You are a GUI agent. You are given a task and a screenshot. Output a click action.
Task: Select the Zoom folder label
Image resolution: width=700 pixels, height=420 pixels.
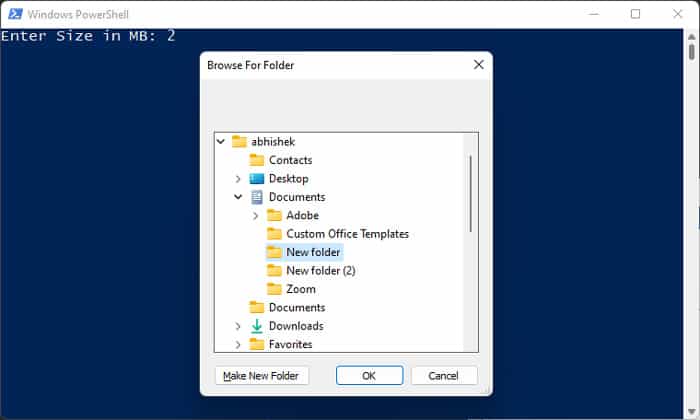[301, 289]
